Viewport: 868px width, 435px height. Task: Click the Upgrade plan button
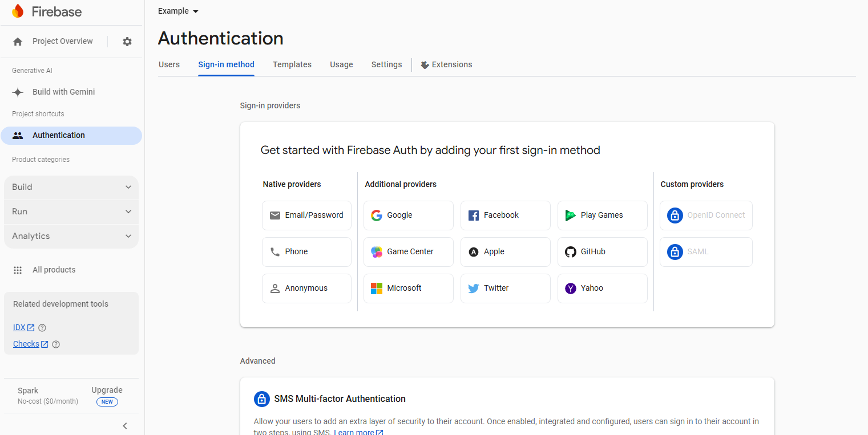pos(107,391)
